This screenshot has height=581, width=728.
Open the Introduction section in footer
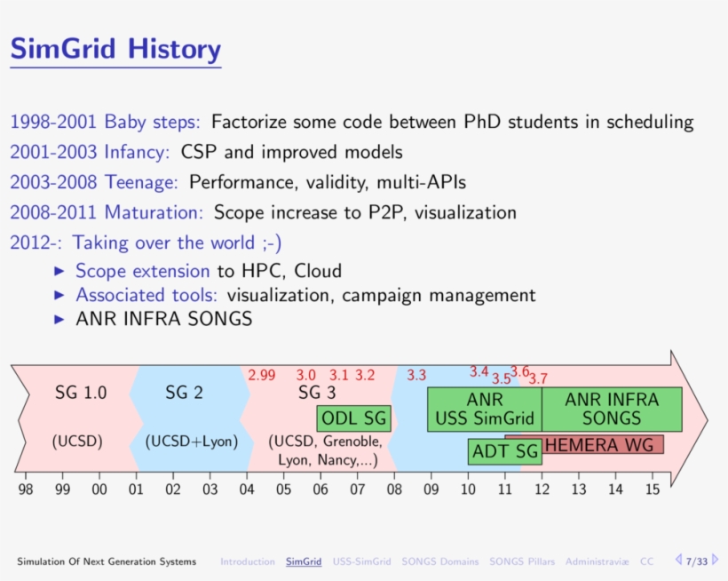point(248,561)
